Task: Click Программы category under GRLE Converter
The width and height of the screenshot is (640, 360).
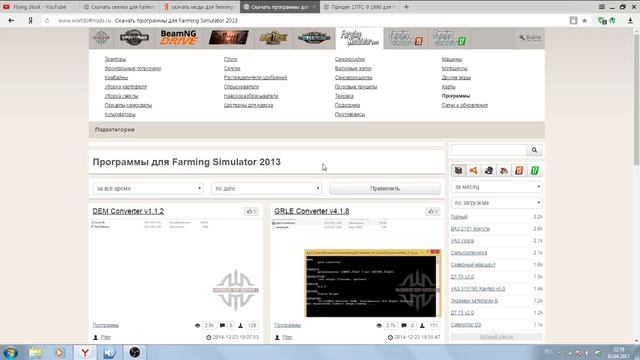Action: pos(287,325)
